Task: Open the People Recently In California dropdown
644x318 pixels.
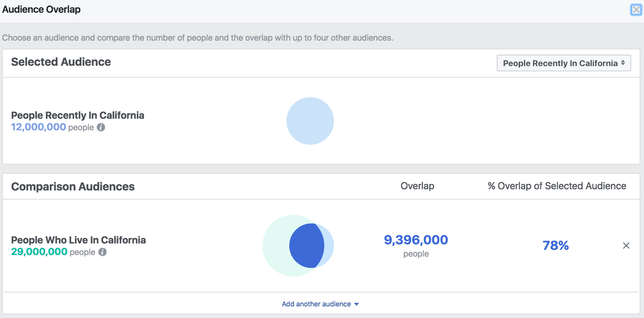Action: pos(564,63)
